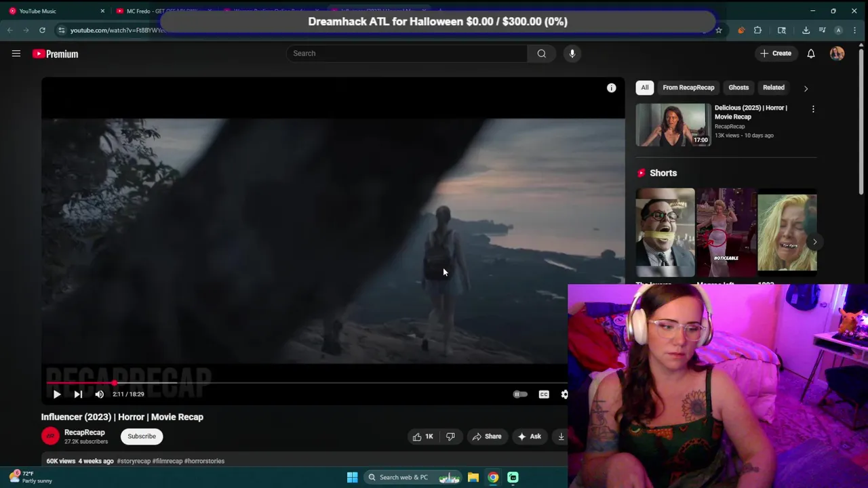Image resolution: width=868 pixels, height=488 pixels.
Task: Open the first Short with glasses man
Action: (665, 232)
